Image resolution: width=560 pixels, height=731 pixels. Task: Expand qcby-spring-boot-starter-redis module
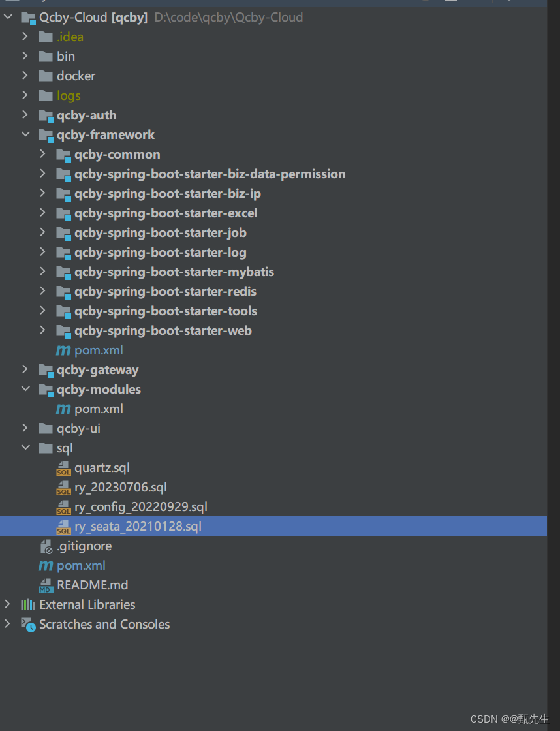(x=42, y=291)
